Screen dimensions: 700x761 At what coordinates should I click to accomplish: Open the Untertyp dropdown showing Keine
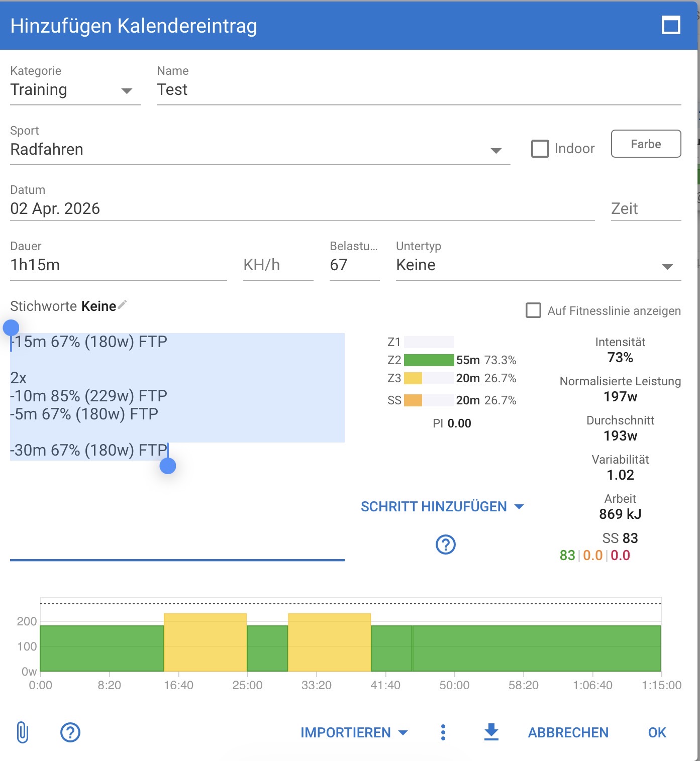point(538,265)
